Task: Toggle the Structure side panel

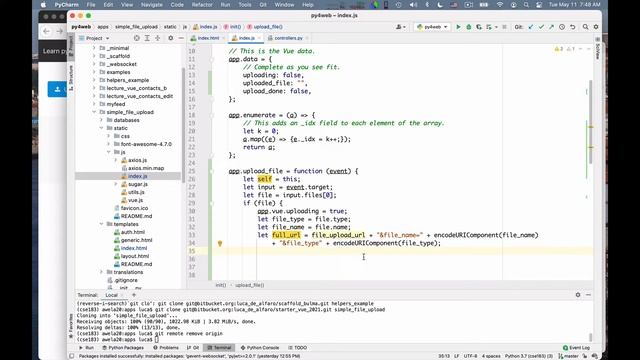Action: [71, 78]
